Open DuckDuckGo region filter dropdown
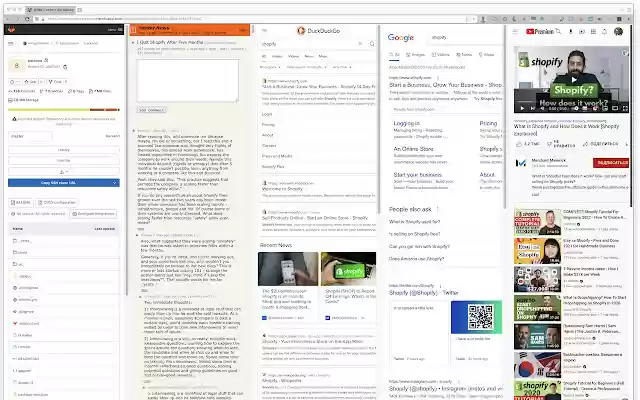640x400 pixels. (x=270, y=67)
